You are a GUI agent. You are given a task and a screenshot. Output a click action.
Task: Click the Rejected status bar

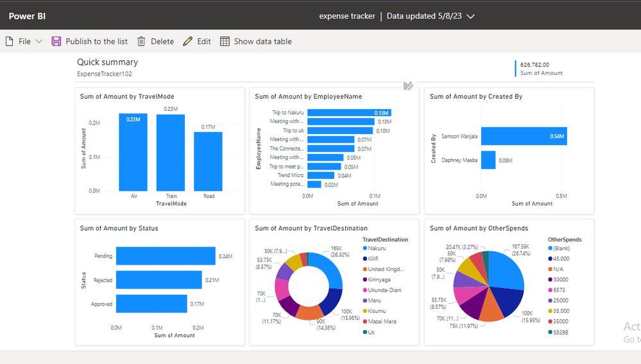coord(159,280)
